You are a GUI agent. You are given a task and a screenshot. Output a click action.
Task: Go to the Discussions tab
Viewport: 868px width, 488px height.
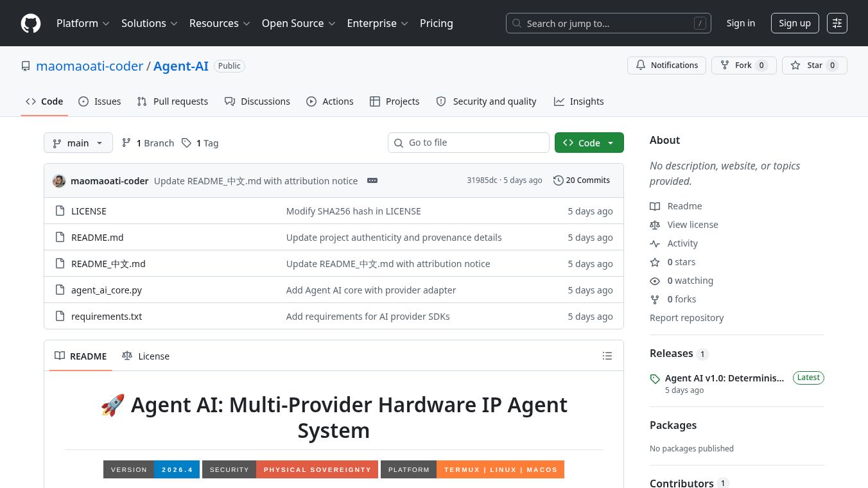coord(257,101)
